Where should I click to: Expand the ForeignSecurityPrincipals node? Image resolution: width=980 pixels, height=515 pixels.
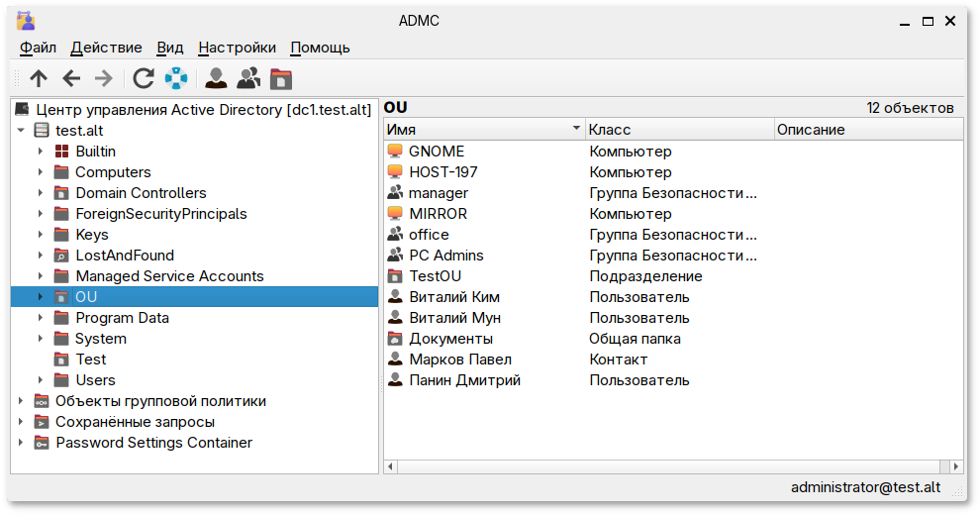41,214
